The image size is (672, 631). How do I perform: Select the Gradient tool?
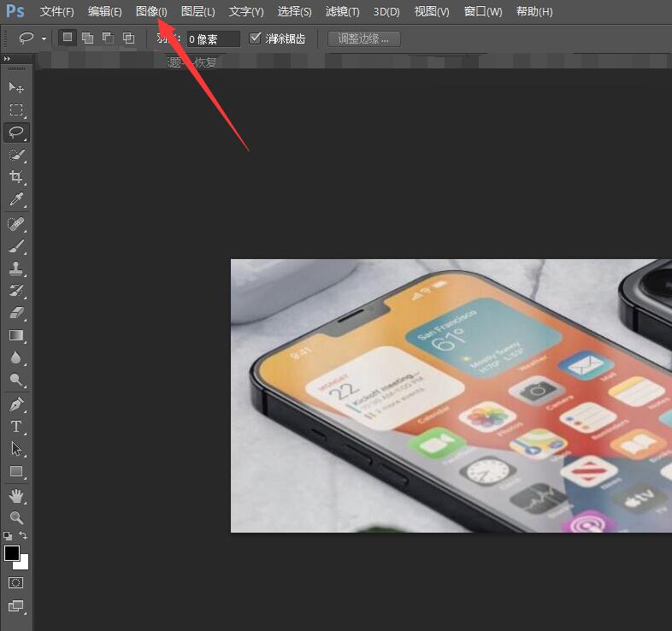tap(16, 335)
